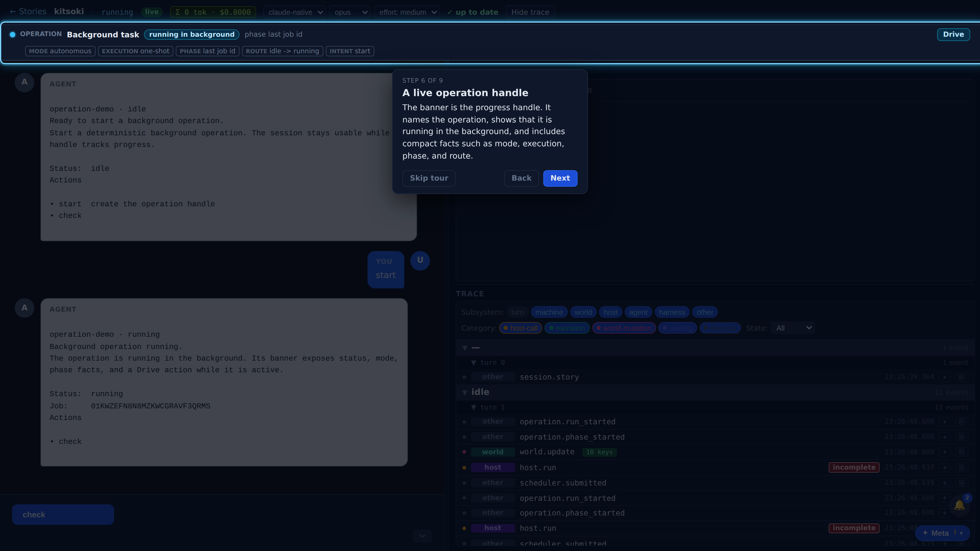Skip the tour
The image size is (980, 551).
tap(429, 178)
